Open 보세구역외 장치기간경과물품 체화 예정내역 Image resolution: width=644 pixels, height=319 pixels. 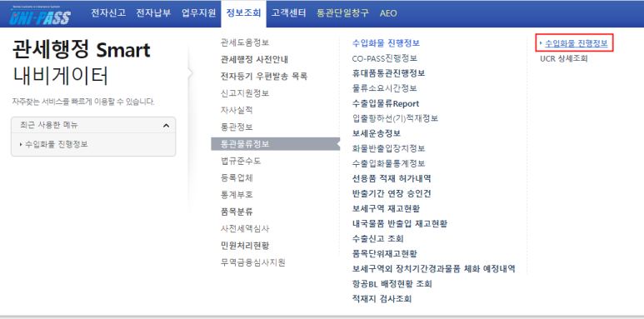pos(434,268)
